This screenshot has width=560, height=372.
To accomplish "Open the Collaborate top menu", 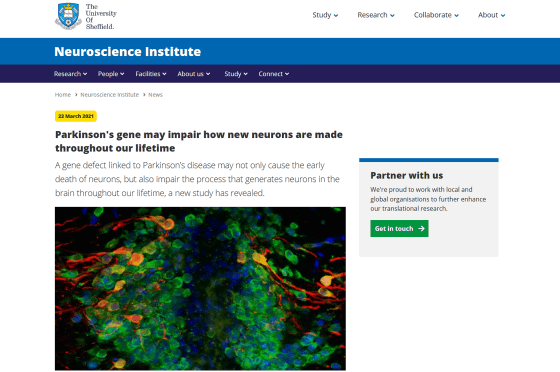I will (x=436, y=15).
